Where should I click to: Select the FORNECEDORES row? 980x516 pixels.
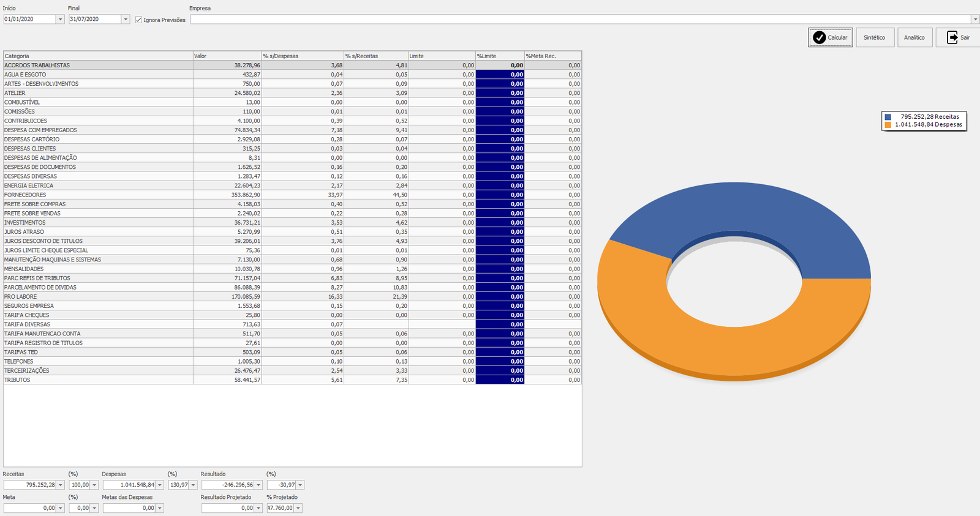pyautogui.click(x=98, y=195)
